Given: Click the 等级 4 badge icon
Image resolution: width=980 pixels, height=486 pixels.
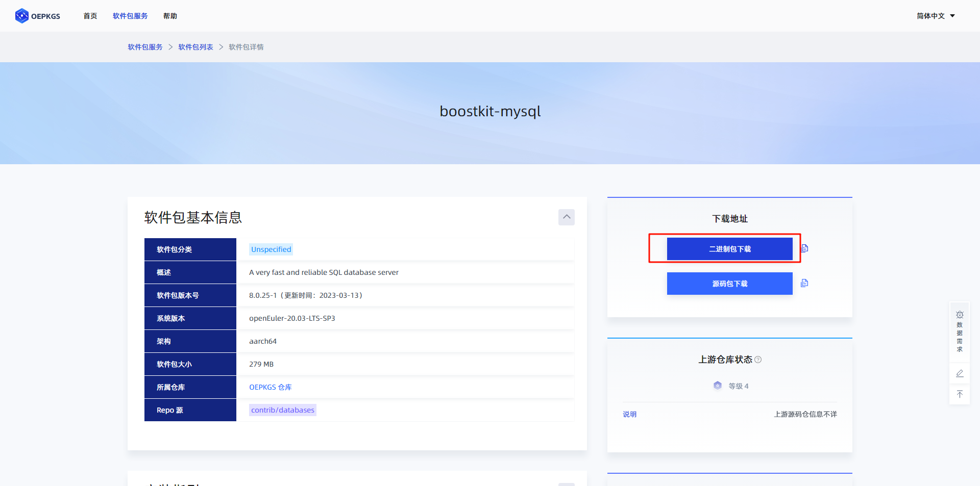Looking at the screenshot, I should [x=718, y=386].
